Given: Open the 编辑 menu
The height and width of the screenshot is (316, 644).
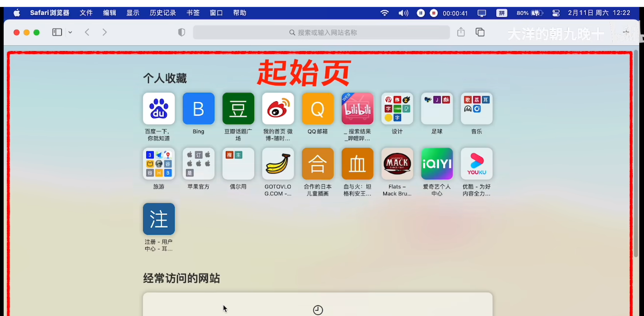Looking at the screenshot, I should (110, 13).
